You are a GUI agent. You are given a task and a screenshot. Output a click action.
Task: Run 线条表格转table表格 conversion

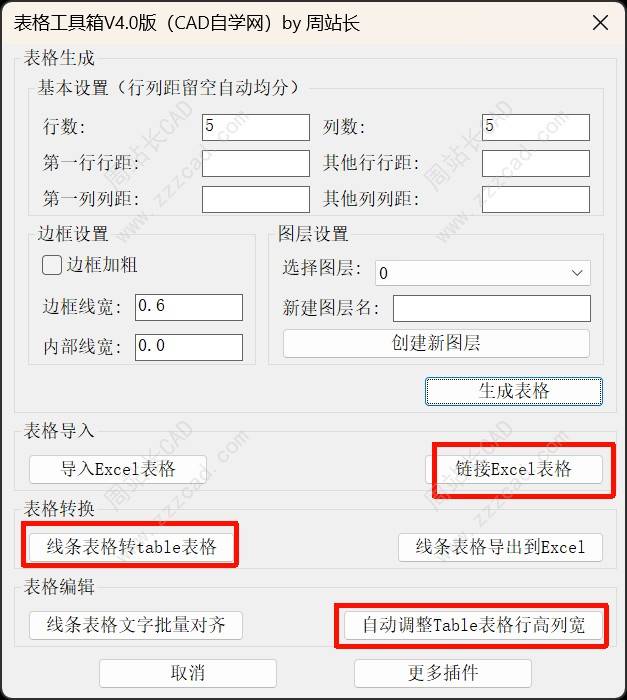[131, 547]
